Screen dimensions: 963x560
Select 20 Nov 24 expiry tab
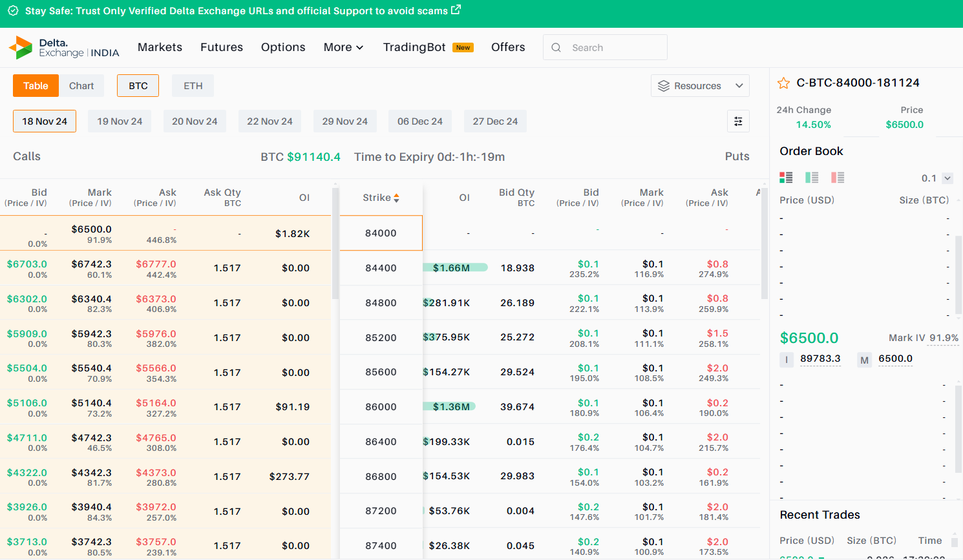[195, 121]
